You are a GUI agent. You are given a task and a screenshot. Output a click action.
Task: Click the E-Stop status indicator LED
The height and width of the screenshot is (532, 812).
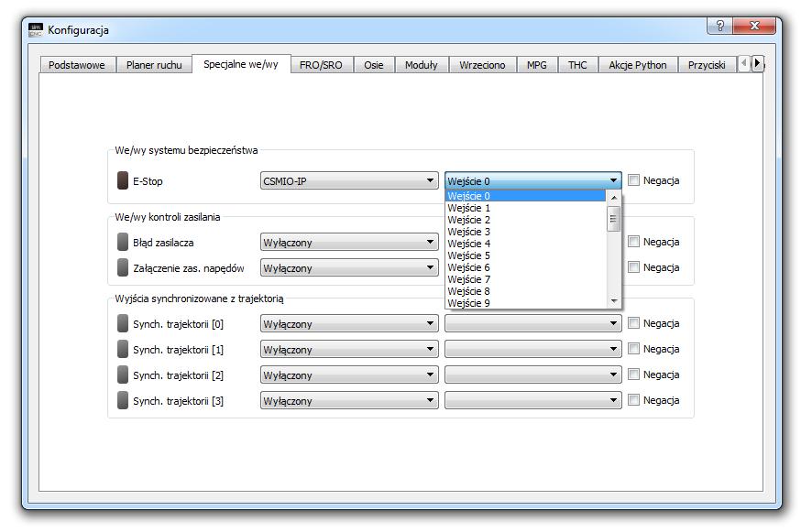[123, 180]
